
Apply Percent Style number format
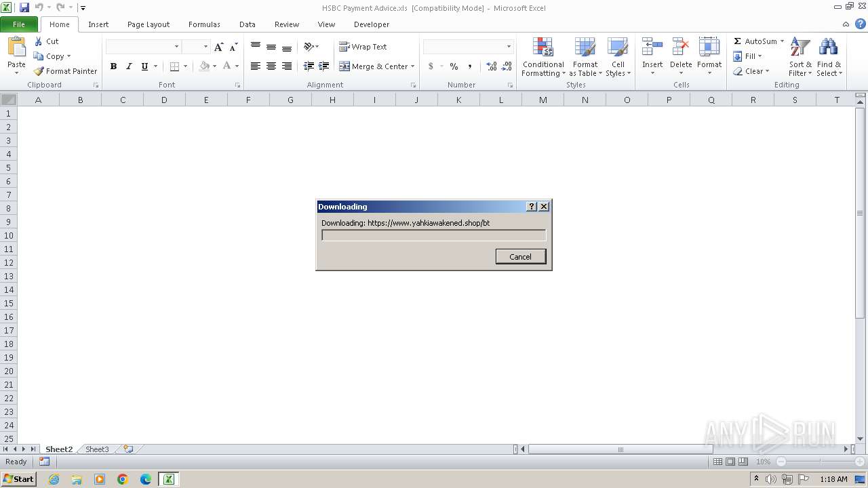[454, 66]
